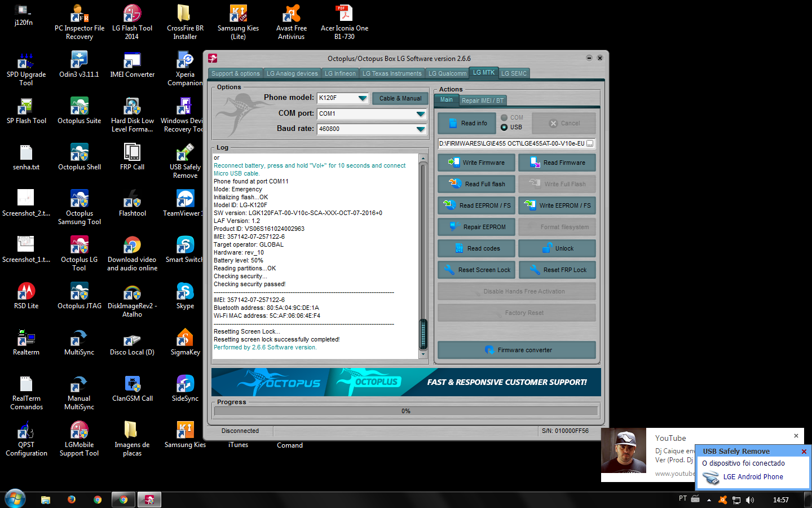
Task: Click Write EEPROM / FS button
Action: pos(557,205)
